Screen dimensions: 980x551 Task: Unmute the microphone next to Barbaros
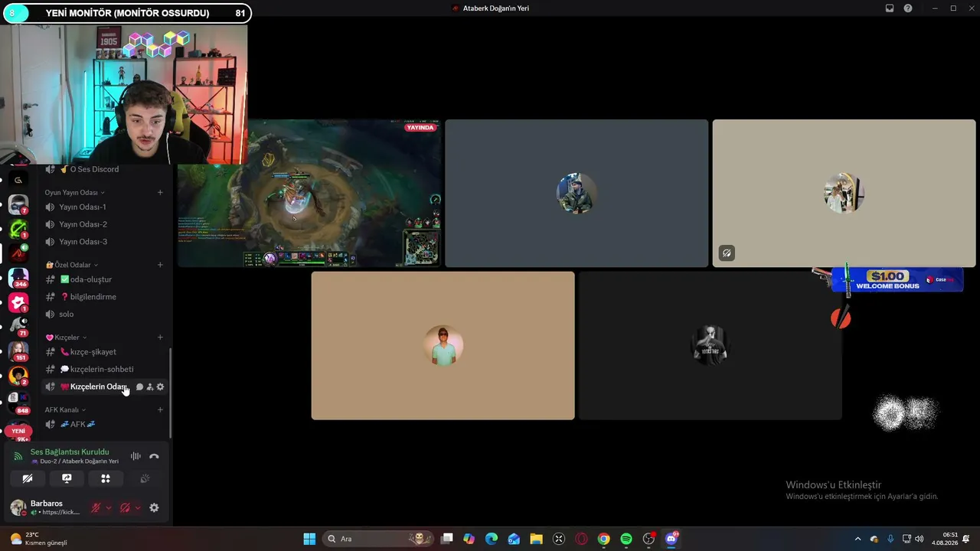tap(96, 507)
